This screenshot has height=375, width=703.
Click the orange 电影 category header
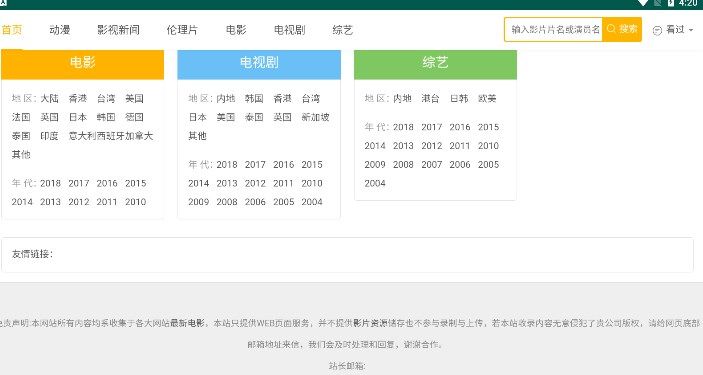point(82,65)
